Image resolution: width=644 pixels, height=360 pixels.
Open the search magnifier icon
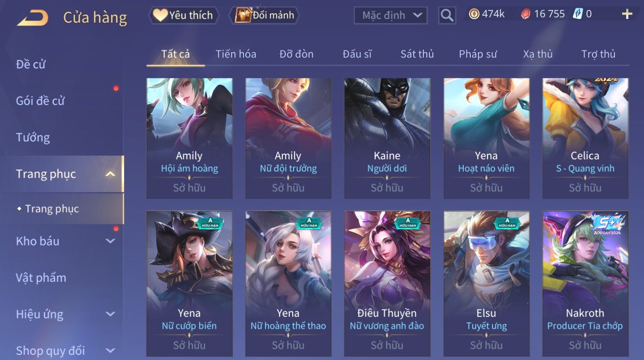coord(447,15)
